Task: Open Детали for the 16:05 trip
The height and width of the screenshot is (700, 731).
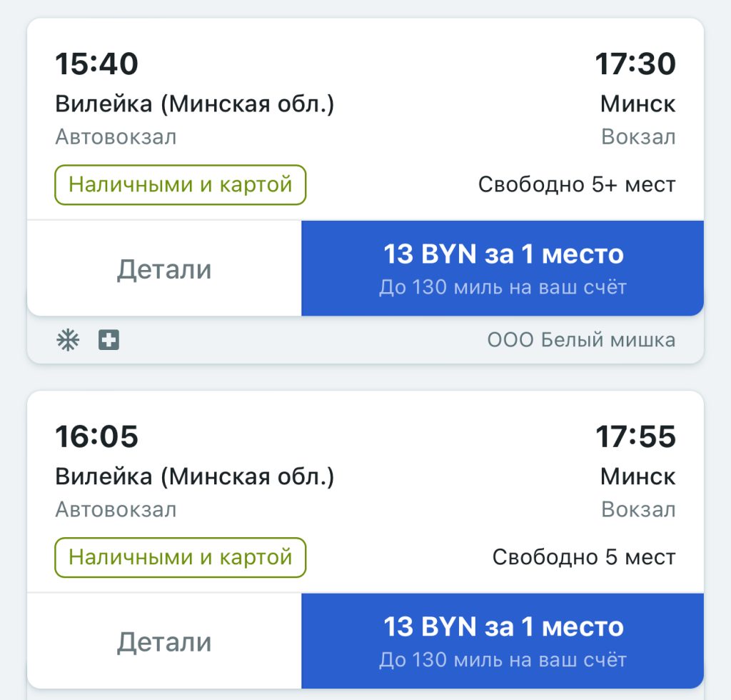Action: point(164,641)
